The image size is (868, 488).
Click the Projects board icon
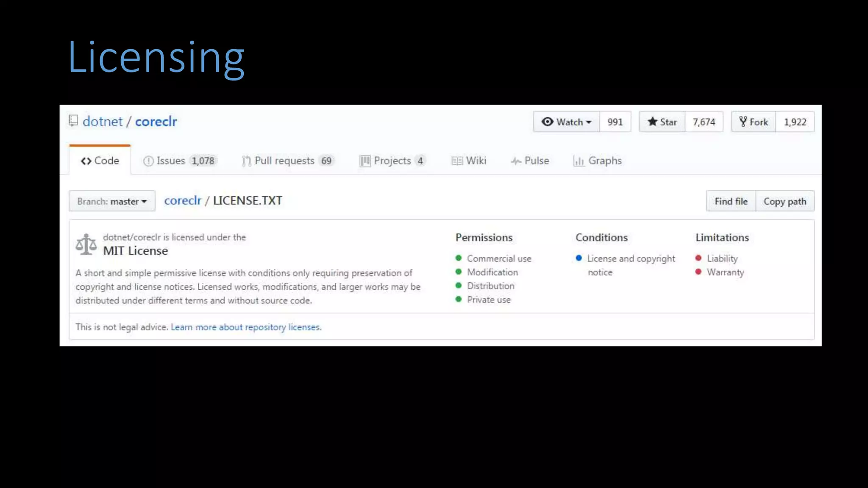point(364,161)
